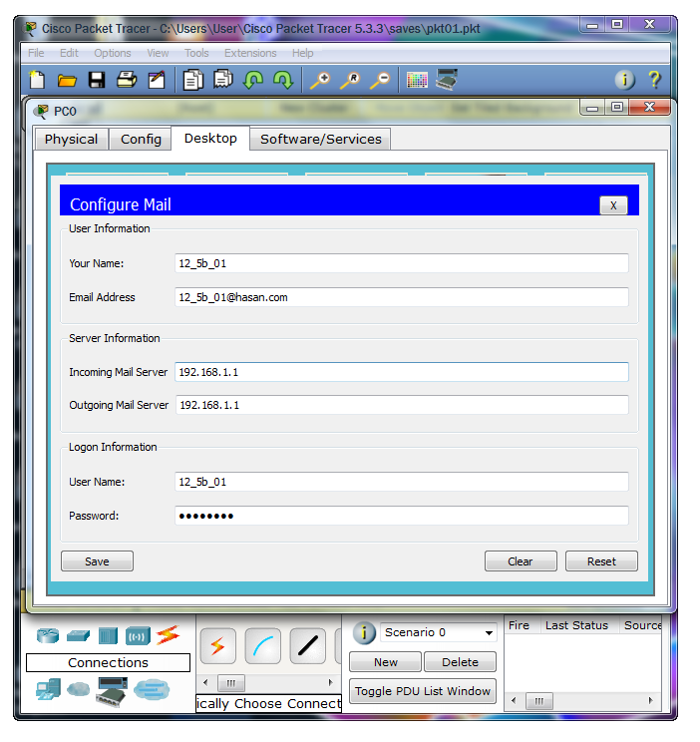
Task: Click the yellow info icon in the main toolbar
Action: click(x=625, y=80)
